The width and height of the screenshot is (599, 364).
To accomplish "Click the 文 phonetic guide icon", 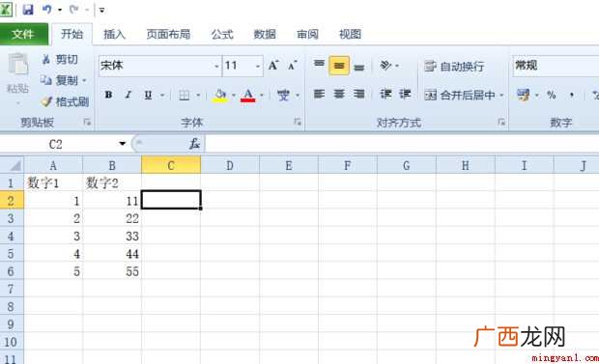I will coord(283,95).
